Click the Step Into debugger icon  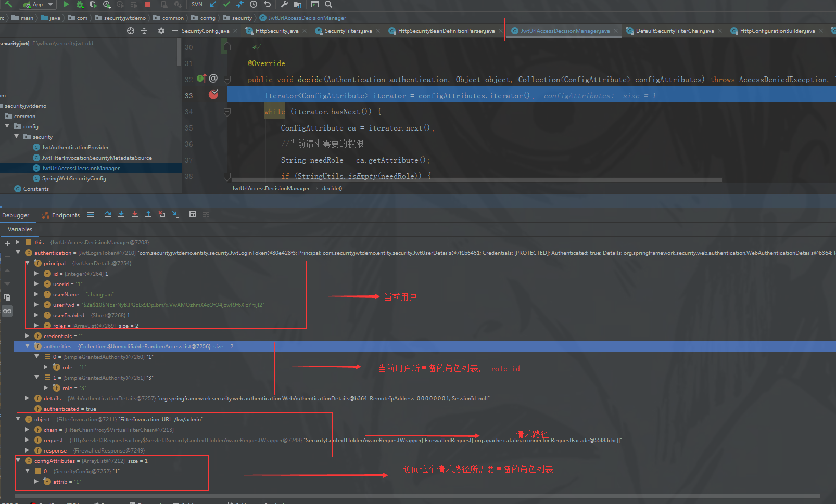pos(121,214)
